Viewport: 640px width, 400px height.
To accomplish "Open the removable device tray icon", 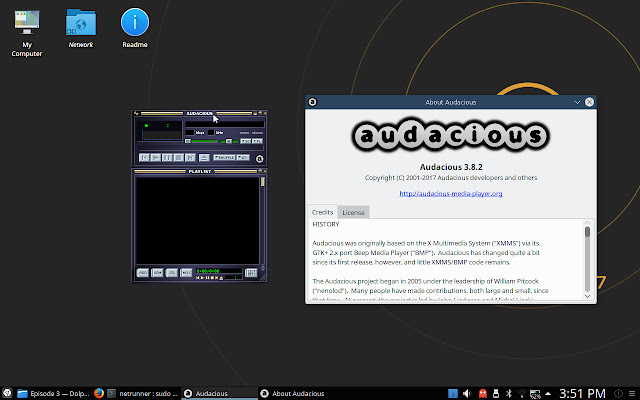I will [x=496, y=393].
